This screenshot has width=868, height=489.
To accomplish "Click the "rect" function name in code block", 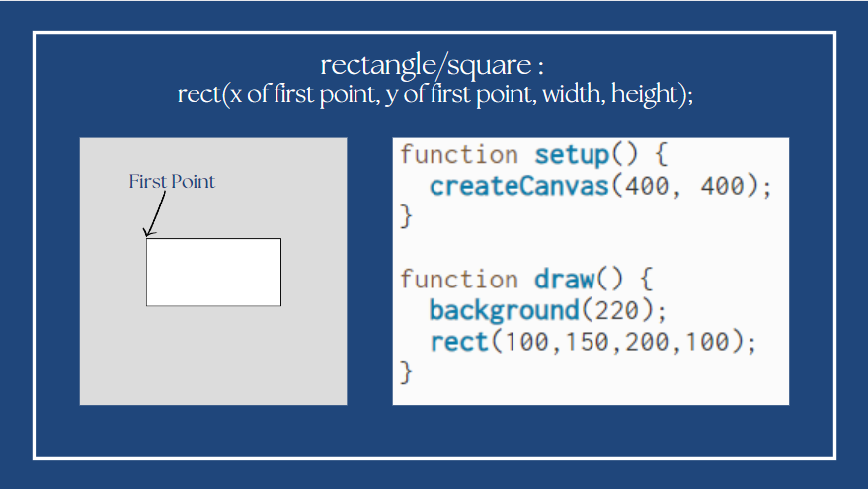I will [459, 342].
